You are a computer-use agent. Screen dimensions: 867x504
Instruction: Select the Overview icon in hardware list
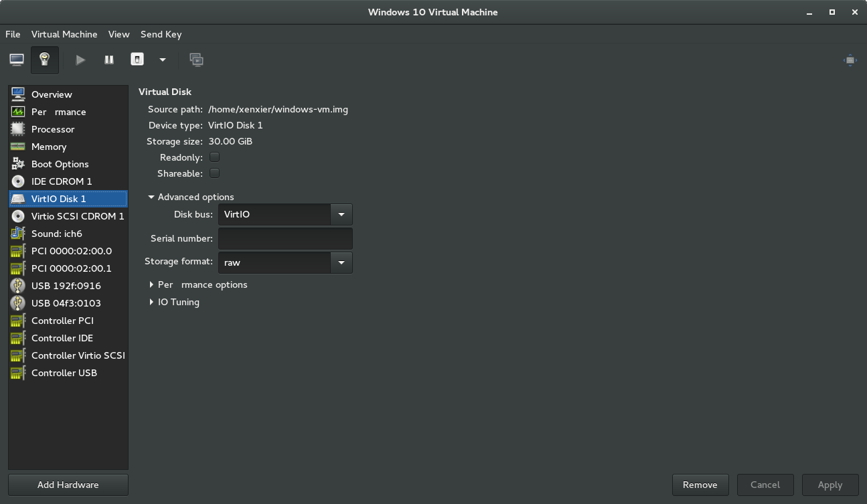pyautogui.click(x=18, y=94)
